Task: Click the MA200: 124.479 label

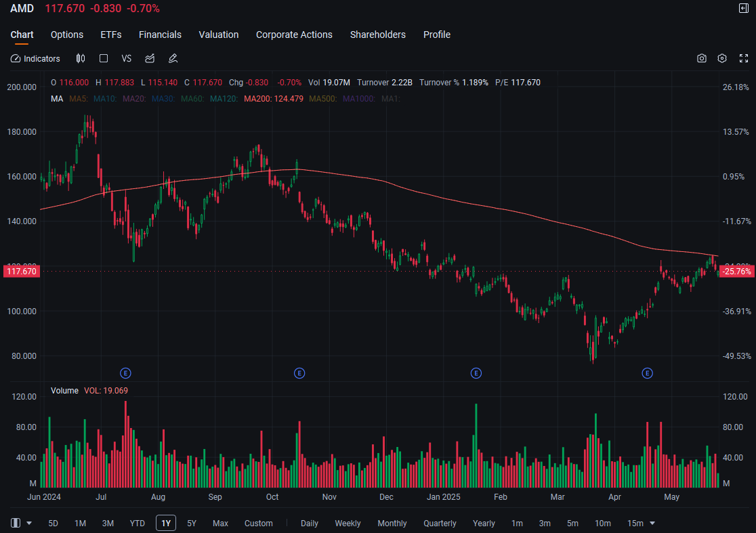Action: click(x=274, y=98)
